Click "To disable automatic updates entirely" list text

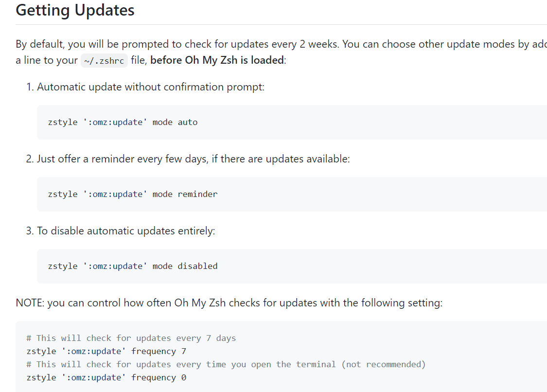coord(126,231)
